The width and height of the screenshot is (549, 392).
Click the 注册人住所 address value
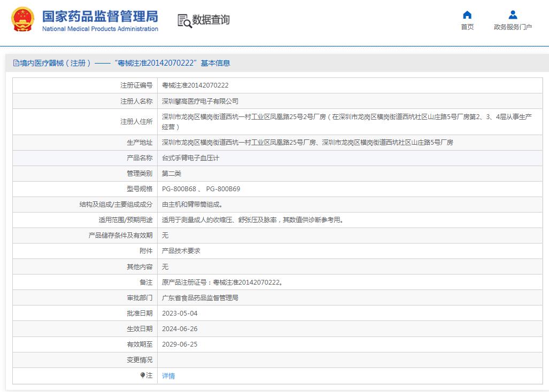point(346,122)
